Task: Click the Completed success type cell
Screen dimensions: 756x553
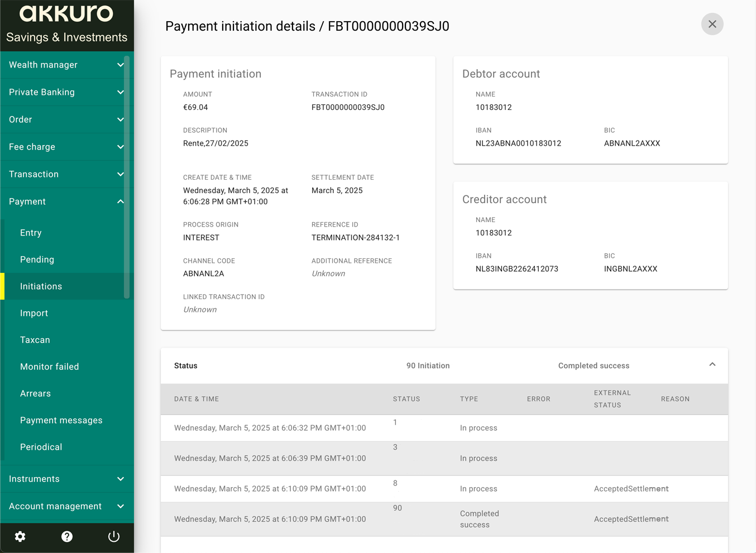Action: [479, 519]
